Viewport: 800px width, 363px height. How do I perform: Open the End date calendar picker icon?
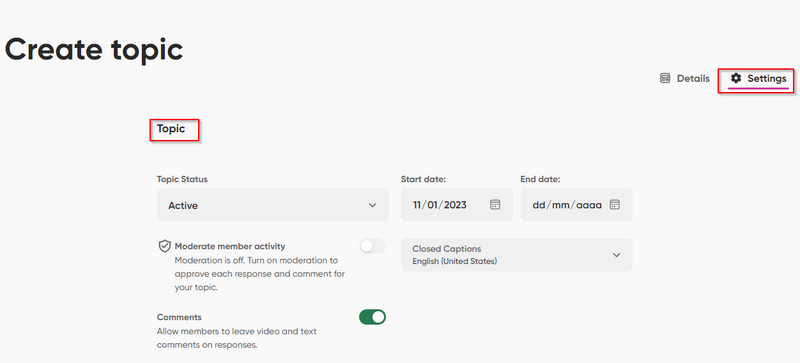click(x=615, y=205)
